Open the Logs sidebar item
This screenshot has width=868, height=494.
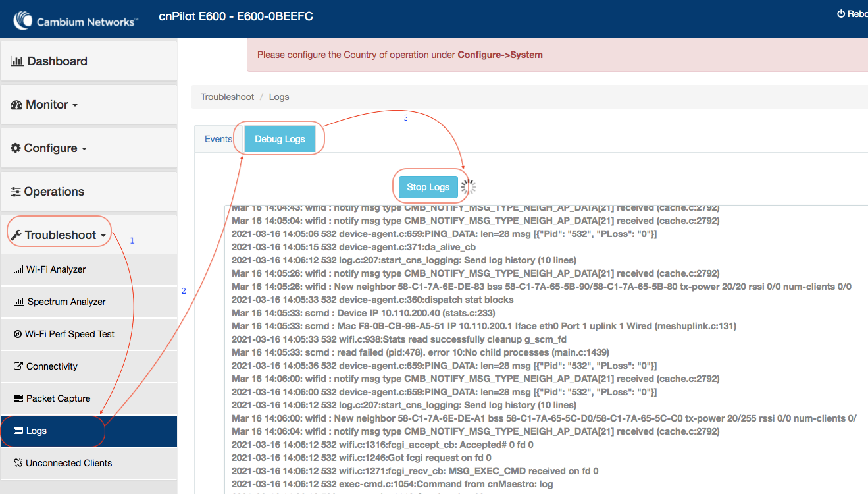[37, 431]
